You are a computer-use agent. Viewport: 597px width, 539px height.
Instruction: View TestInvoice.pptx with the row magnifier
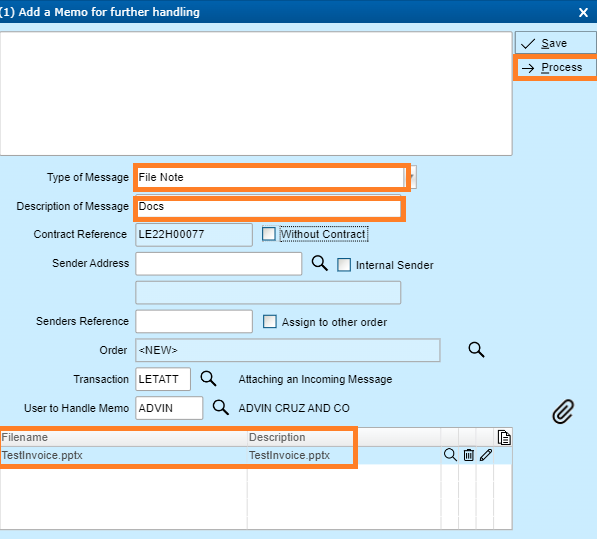tap(450, 455)
